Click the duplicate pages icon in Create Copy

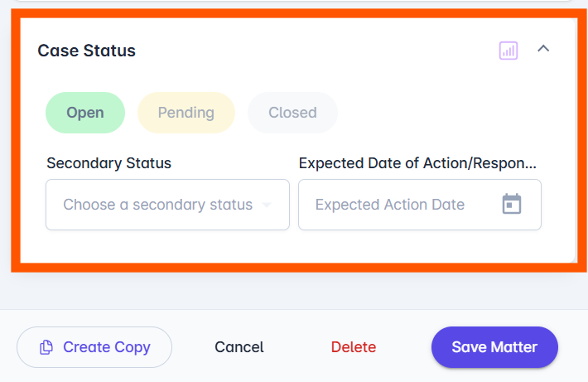coord(46,347)
